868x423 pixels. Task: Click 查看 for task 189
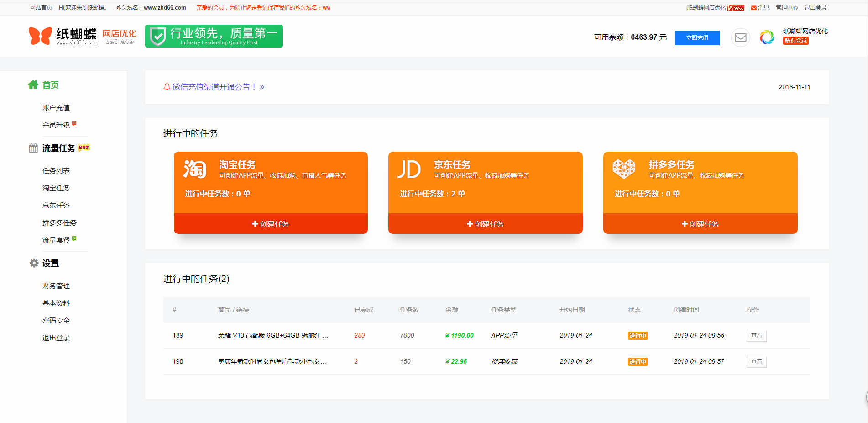757,336
